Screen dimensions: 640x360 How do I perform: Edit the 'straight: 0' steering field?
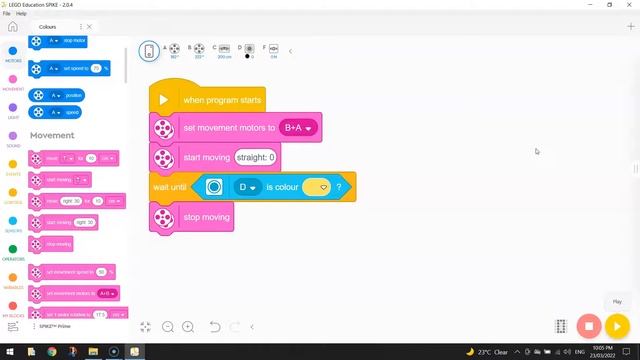(x=256, y=158)
